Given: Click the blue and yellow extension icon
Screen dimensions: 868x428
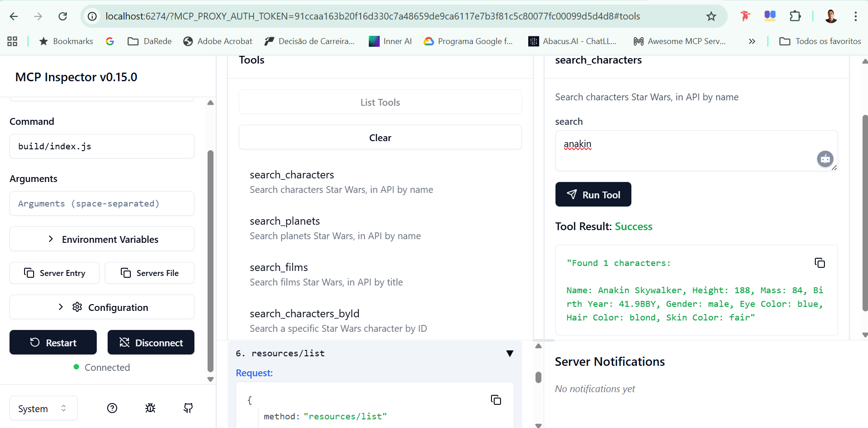Looking at the screenshot, I should 770,16.
